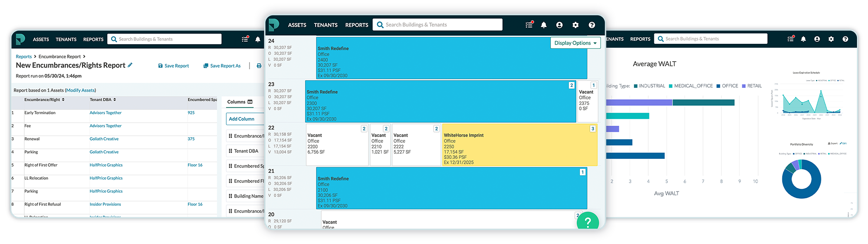
Task: Click the drag handle next to Tenant DBA column
Action: [x=230, y=151]
